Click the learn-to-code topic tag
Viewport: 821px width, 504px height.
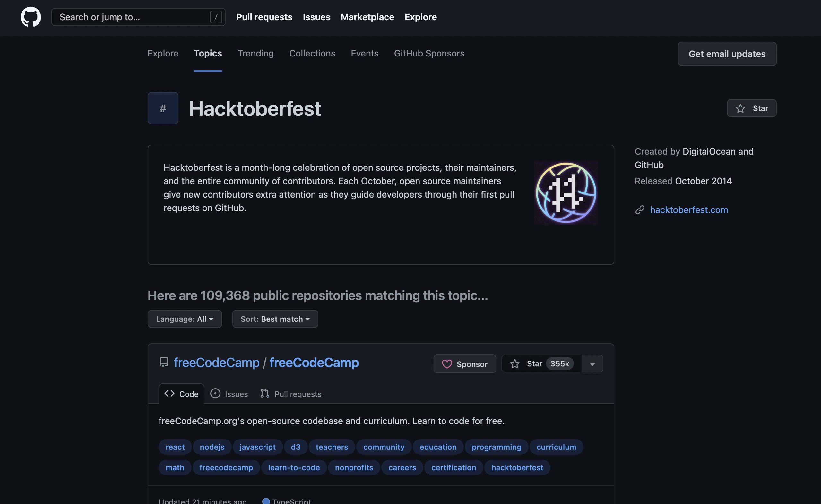[294, 468]
